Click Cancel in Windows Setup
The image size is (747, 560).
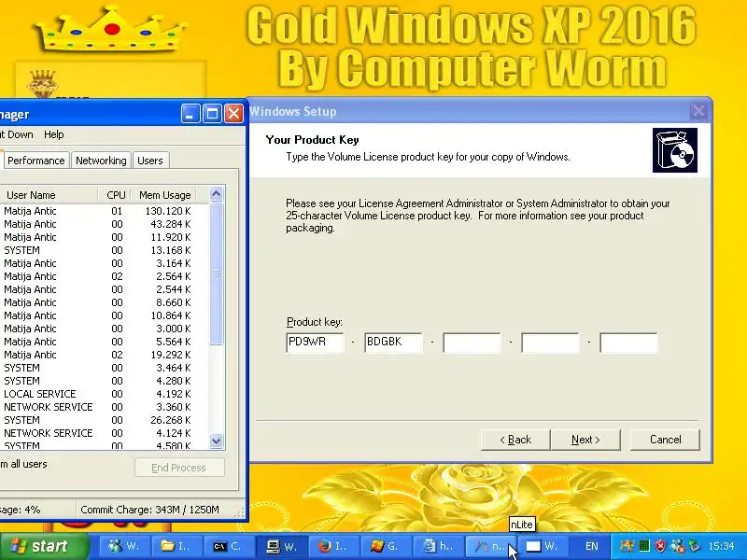pyautogui.click(x=665, y=440)
